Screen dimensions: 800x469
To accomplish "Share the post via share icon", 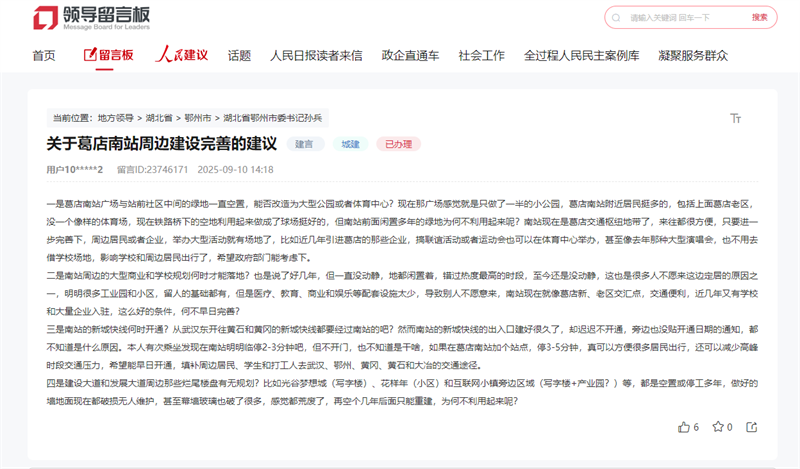I will [752, 427].
